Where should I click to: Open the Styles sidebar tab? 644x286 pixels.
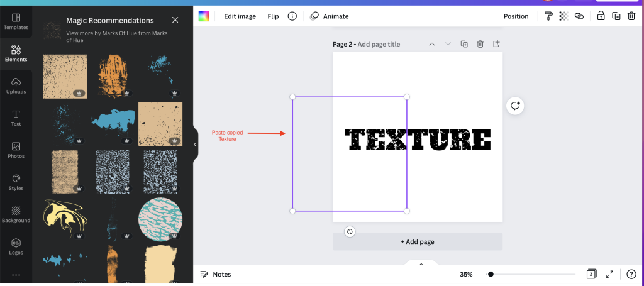tap(16, 182)
